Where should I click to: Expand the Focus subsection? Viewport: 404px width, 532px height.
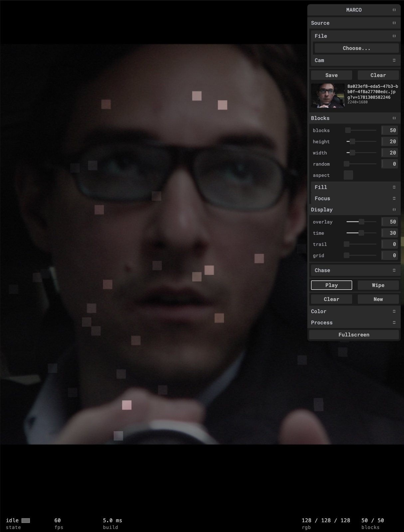tap(355, 199)
